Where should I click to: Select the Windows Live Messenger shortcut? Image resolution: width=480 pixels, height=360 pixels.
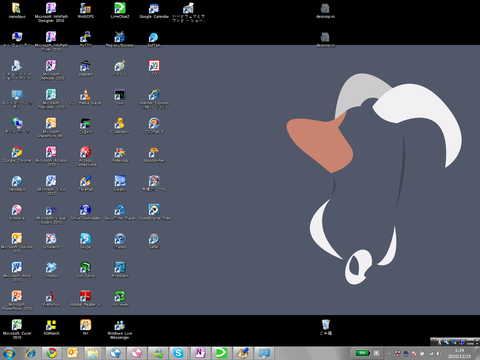coord(120,329)
